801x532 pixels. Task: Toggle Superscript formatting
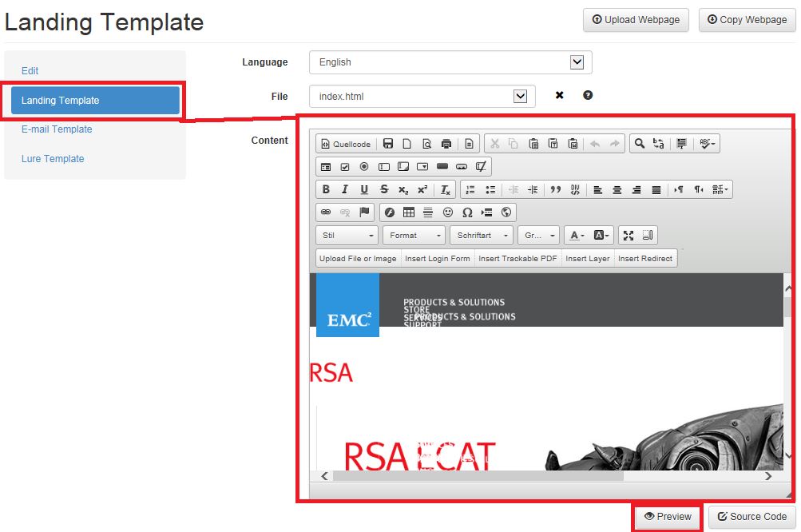[422, 189]
